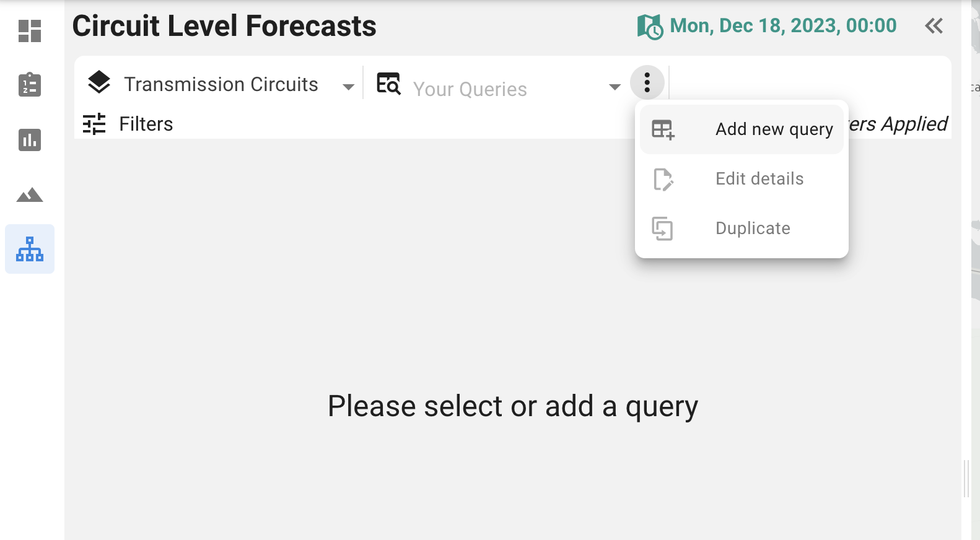Click the Mon, Dec 18, 2023 date

tap(783, 26)
